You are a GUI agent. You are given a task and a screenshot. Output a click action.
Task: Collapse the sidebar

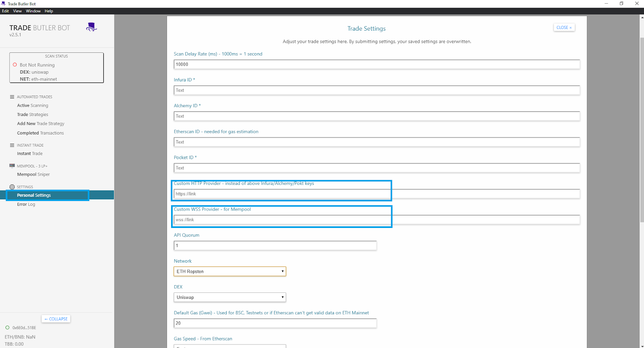pyautogui.click(x=56, y=319)
